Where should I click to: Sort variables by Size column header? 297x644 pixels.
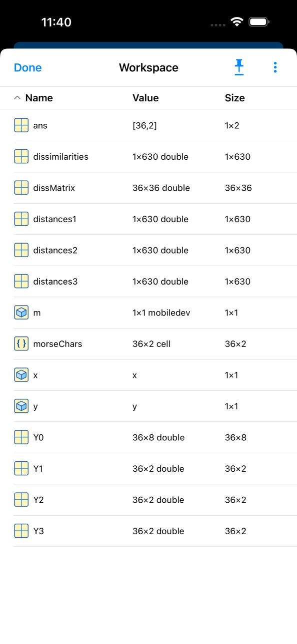[x=234, y=98]
